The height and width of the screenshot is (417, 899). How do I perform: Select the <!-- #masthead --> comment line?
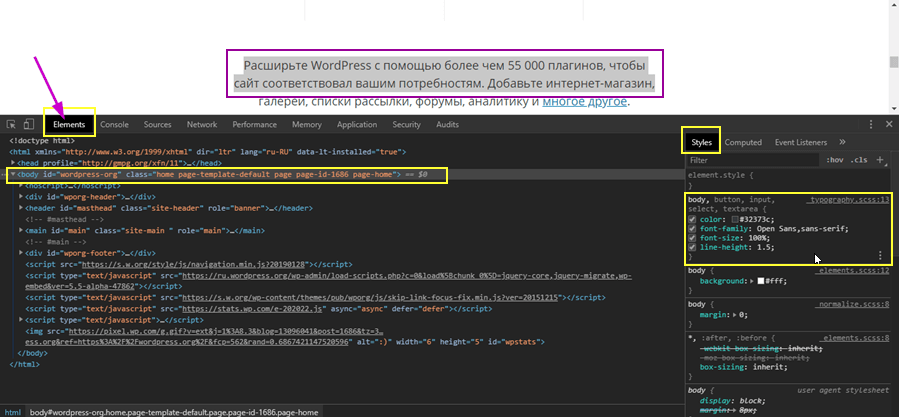click(64, 219)
